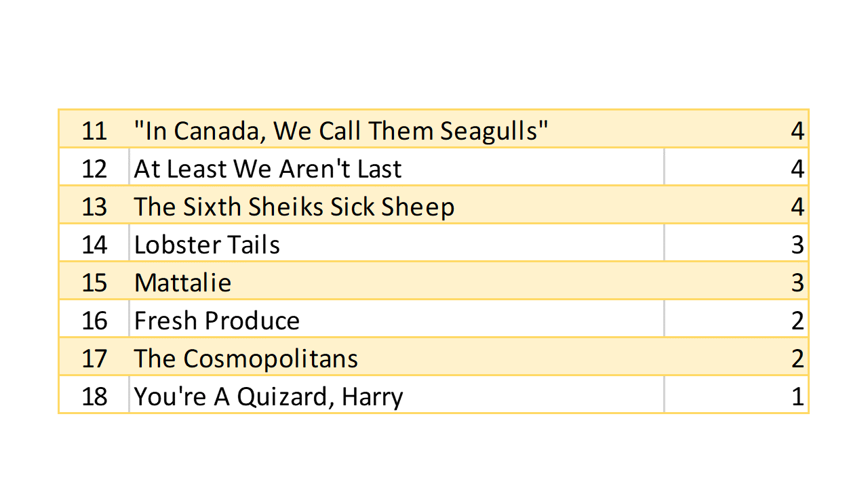
Task: Select the Fresh Produce cell
Action: pos(217,320)
